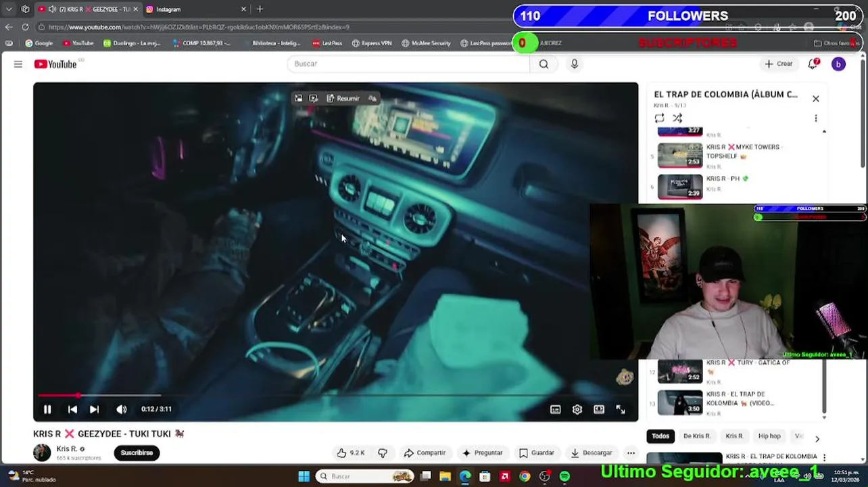
Task: Toggle playlist shuffle
Action: (677, 118)
